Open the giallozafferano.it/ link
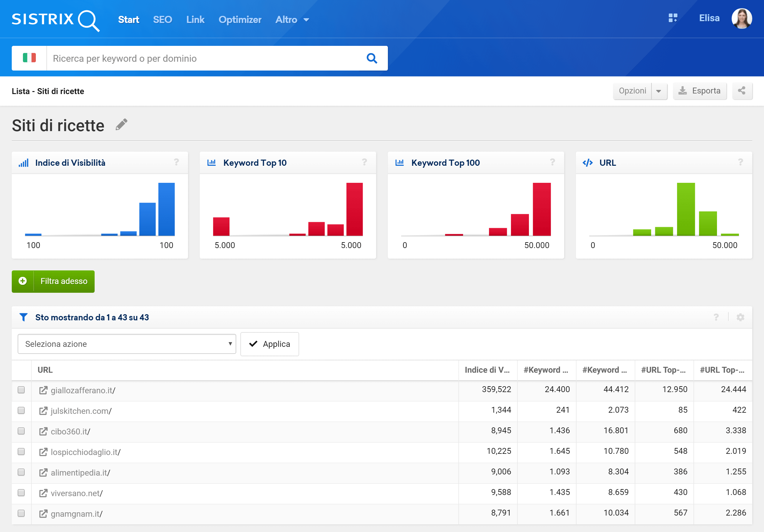Viewport: 764px width, 532px height. coord(83,390)
